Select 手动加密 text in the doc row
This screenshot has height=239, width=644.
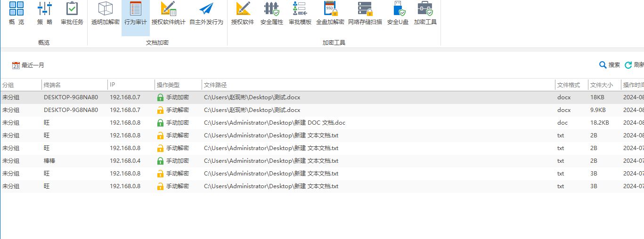click(x=178, y=123)
